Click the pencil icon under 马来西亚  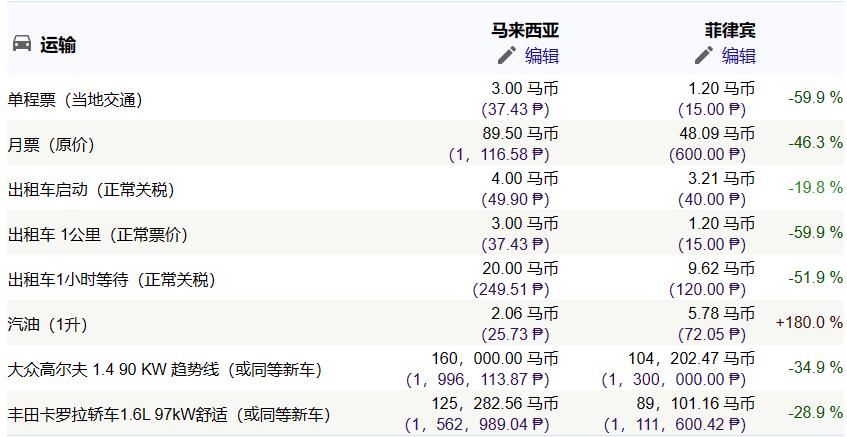coord(507,55)
